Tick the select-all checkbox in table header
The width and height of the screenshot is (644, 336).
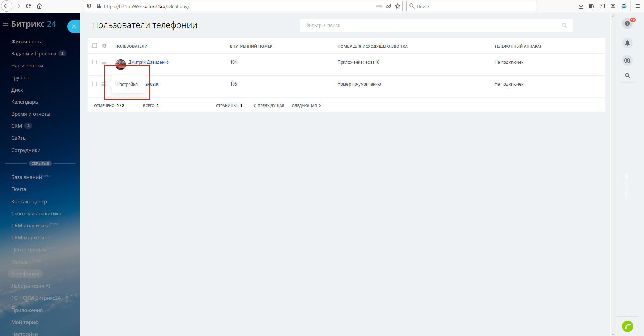pos(95,46)
